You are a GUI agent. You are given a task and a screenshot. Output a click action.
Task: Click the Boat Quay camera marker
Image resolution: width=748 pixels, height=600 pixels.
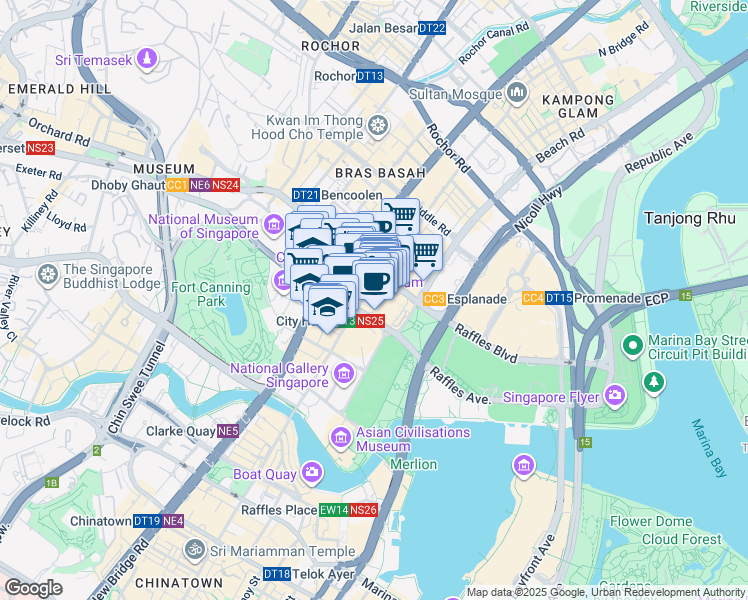tap(312, 473)
